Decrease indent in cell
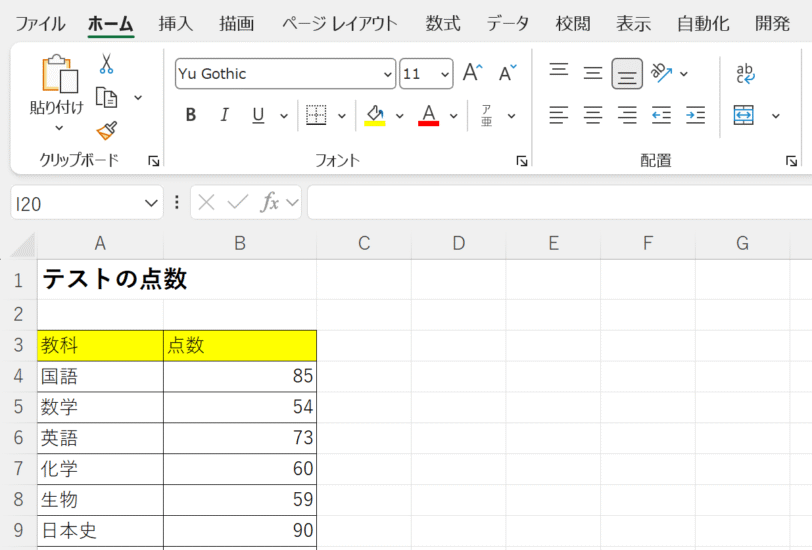812x550 pixels. (661, 115)
